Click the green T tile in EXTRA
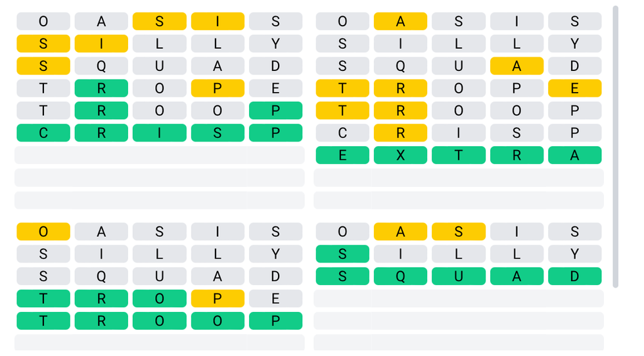Image resolution: width=644 pixels, height=356 pixels. [x=459, y=155]
